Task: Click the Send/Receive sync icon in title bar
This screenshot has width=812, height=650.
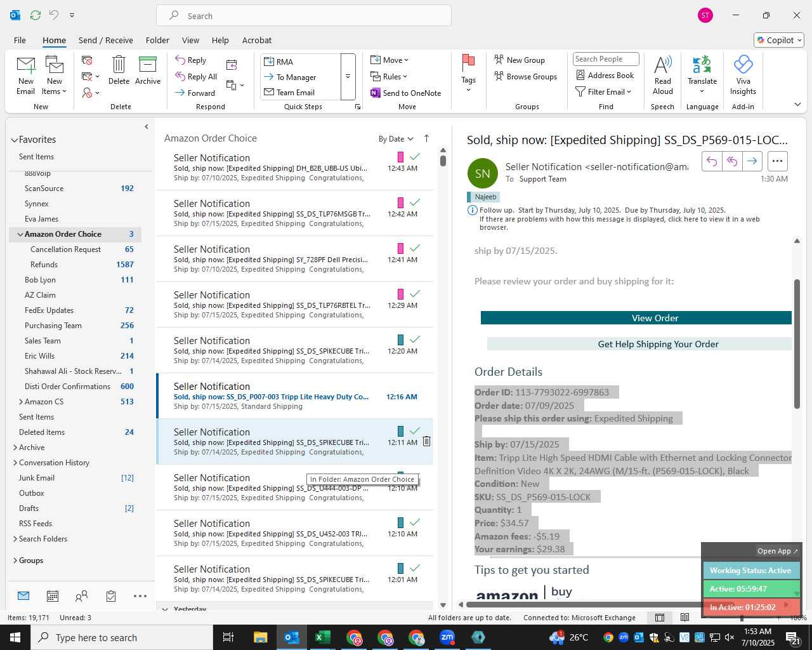Action: point(36,15)
